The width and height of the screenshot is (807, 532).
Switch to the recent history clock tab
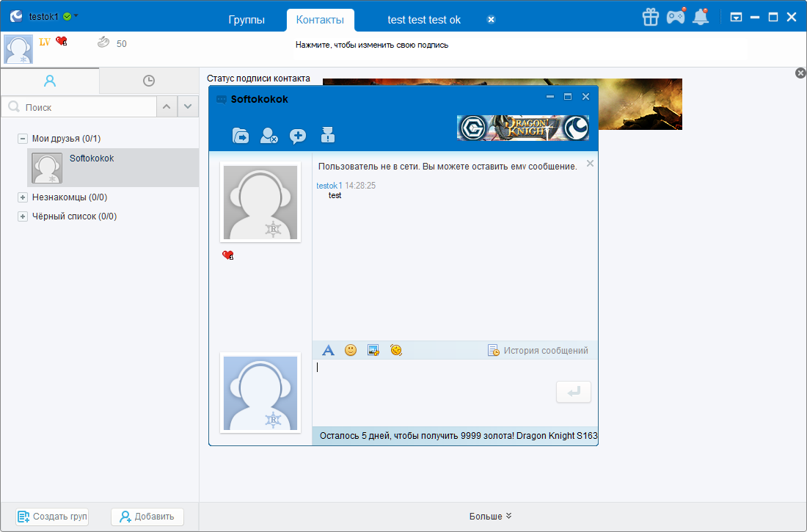[149, 81]
